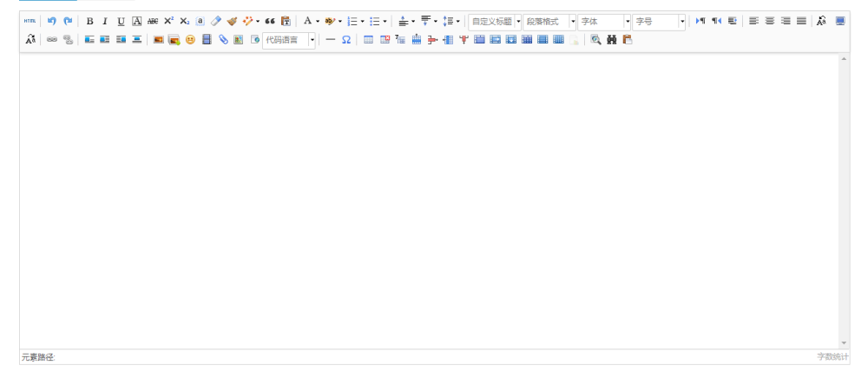Click the dotted-box 'a' icon
This screenshot has width=868, height=372.
(200, 21)
